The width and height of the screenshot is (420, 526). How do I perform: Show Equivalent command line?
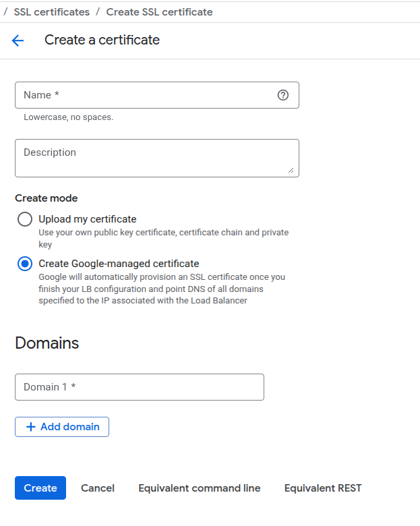click(200, 488)
